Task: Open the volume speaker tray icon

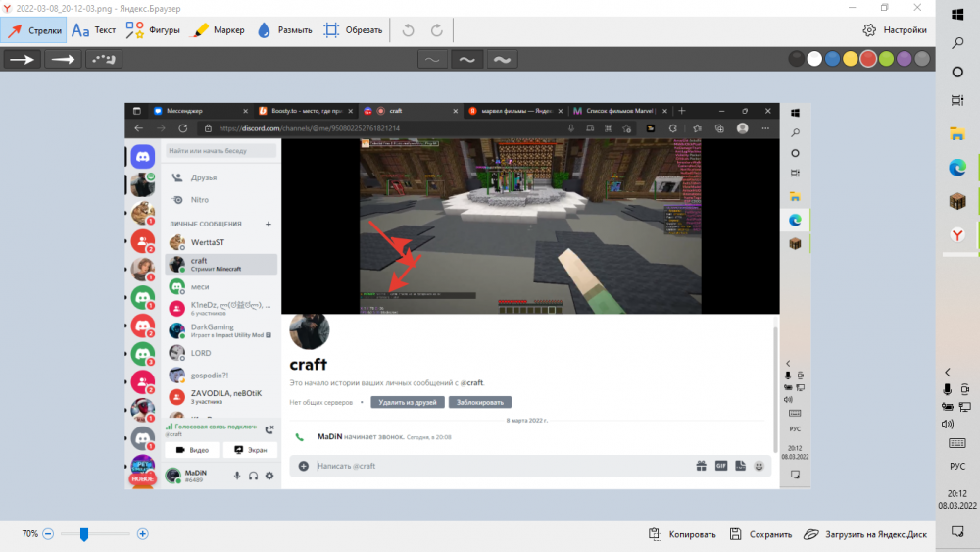Action: pos(948,424)
